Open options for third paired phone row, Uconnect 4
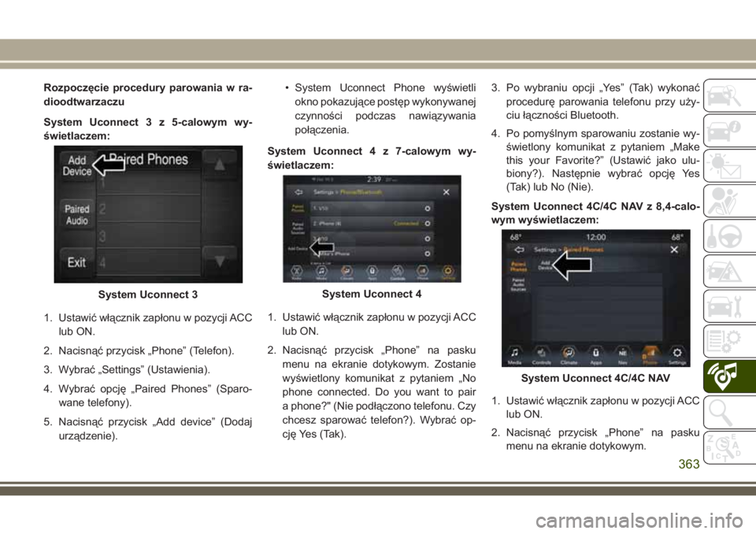This screenshot has height=534, width=756. [428, 239]
